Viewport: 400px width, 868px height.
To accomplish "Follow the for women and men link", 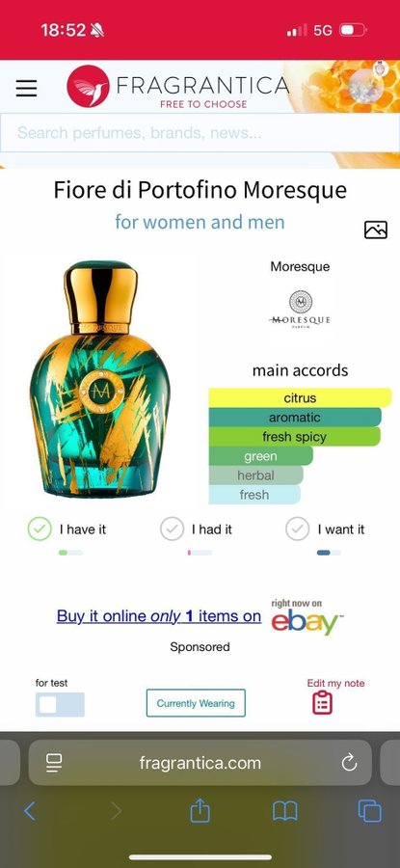I will 200,222.
